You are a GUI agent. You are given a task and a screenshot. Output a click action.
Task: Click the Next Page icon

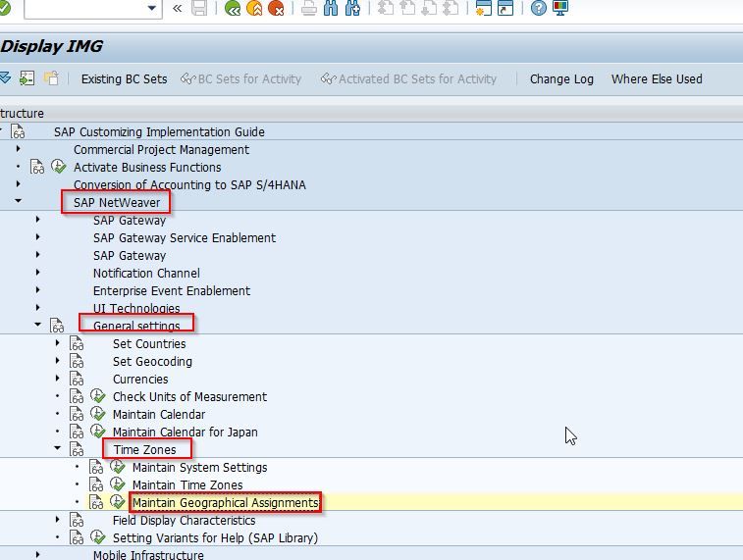point(429,8)
